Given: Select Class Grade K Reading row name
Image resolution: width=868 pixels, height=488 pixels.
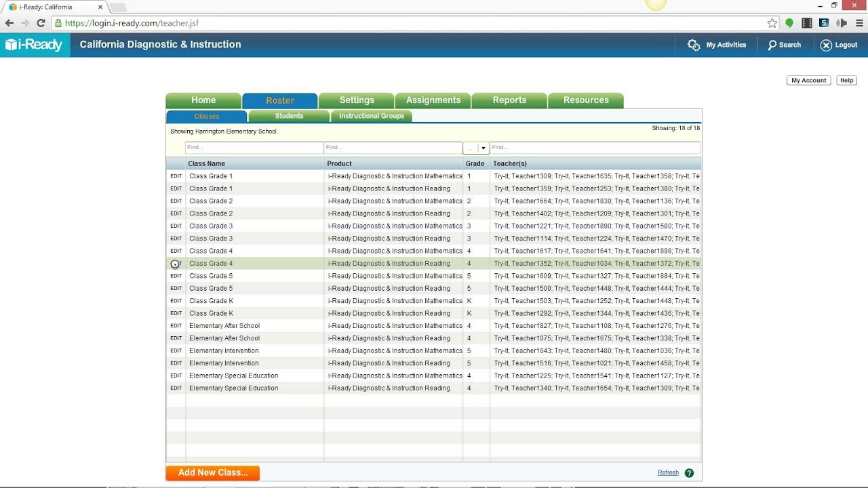Looking at the screenshot, I should (211, 313).
